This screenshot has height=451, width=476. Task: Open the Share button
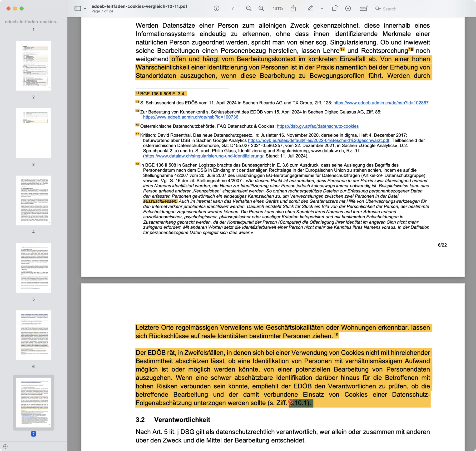(293, 9)
